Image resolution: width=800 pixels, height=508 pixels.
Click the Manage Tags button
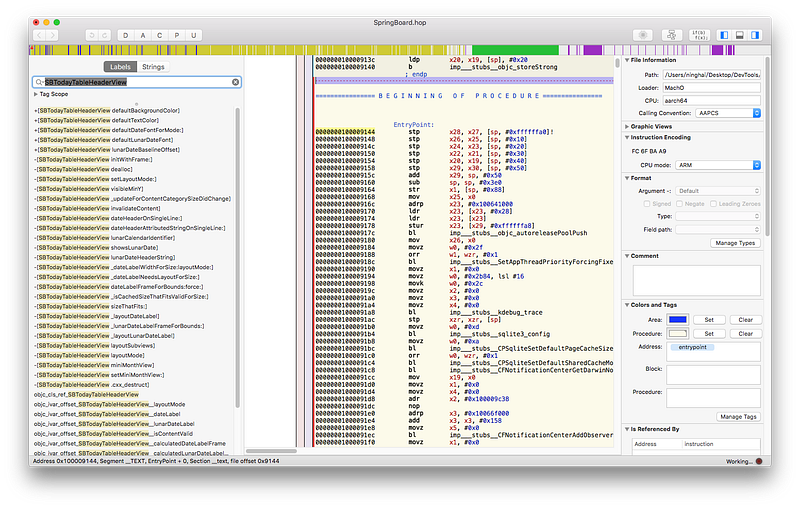pos(738,417)
